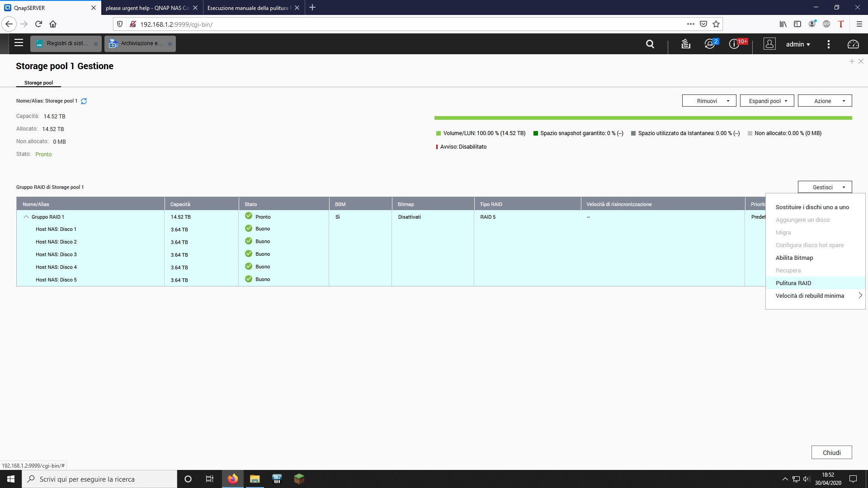Click the Chiudi button
Image resolution: width=868 pixels, height=488 pixels.
[831, 452]
